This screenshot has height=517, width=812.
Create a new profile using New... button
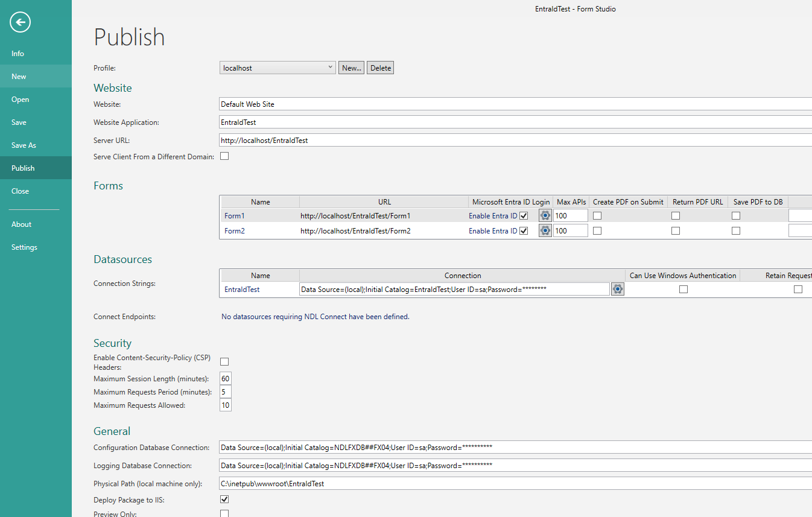pyautogui.click(x=351, y=68)
